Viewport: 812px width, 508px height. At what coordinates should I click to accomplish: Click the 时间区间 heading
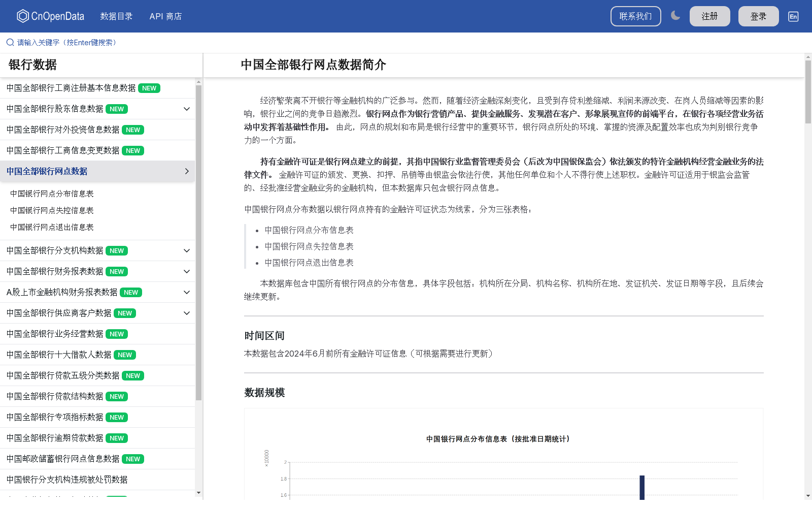(264, 336)
